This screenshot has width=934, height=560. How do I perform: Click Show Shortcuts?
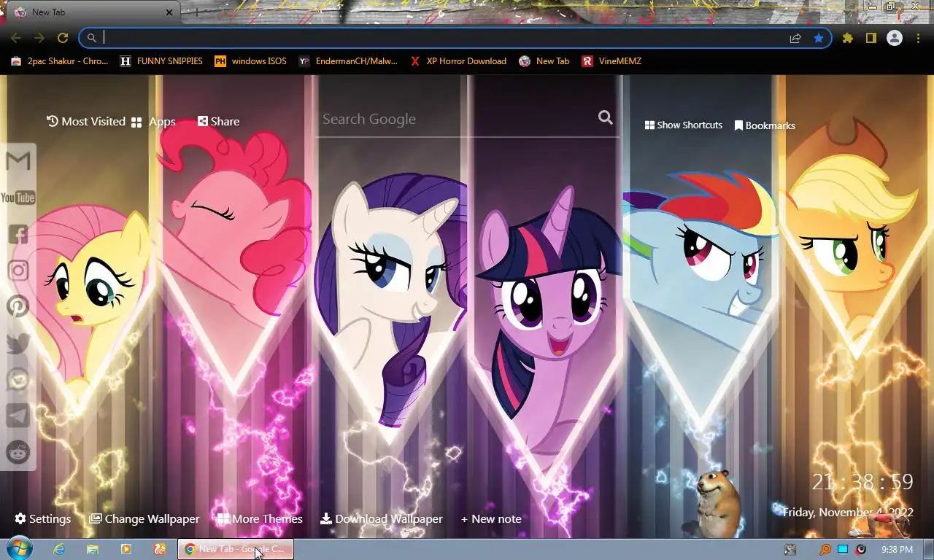pyautogui.click(x=684, y=125)
